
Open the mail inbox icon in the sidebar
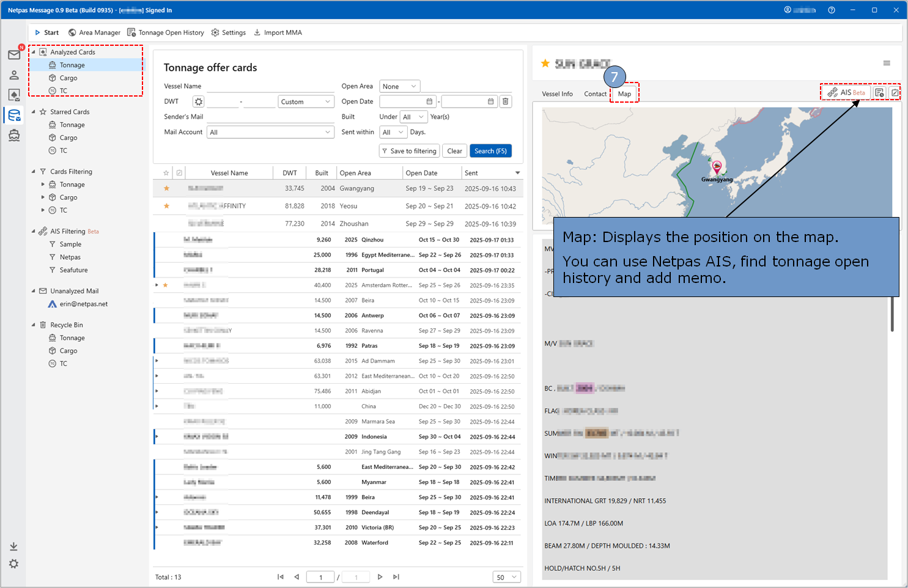point(14,55)
